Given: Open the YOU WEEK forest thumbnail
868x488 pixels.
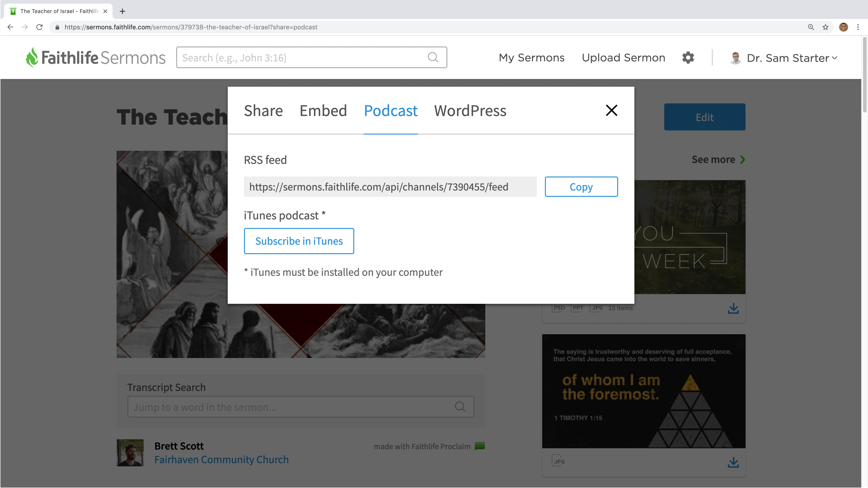Looking at the screenshot, I should [690, 237].
